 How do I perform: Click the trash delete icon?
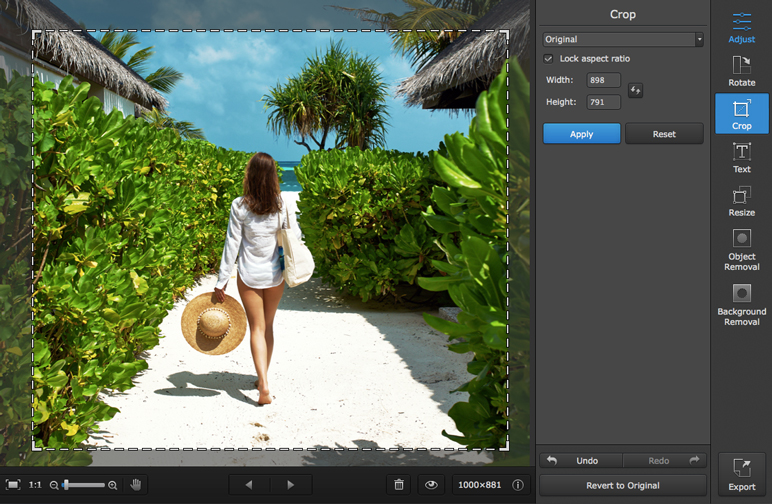pos(399,485)
